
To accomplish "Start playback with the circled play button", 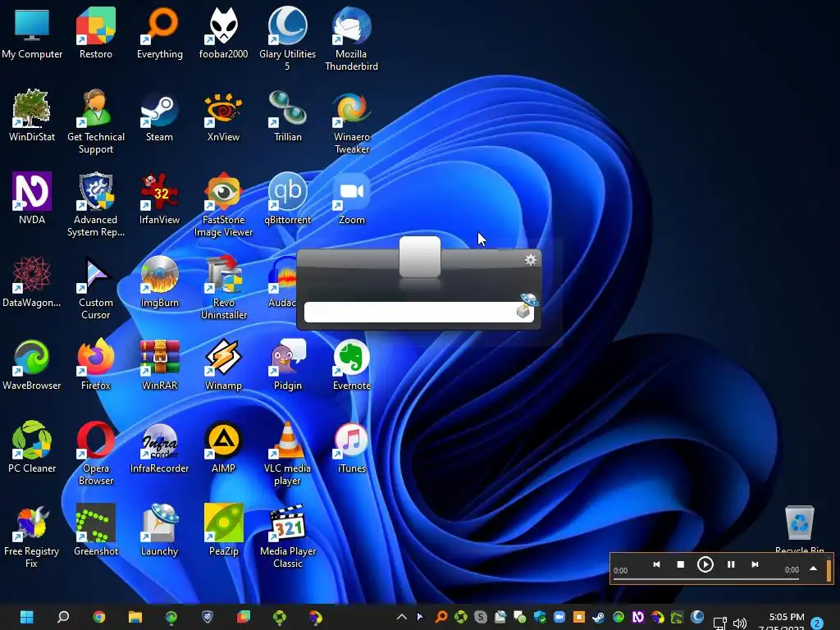I will [705, 564].
